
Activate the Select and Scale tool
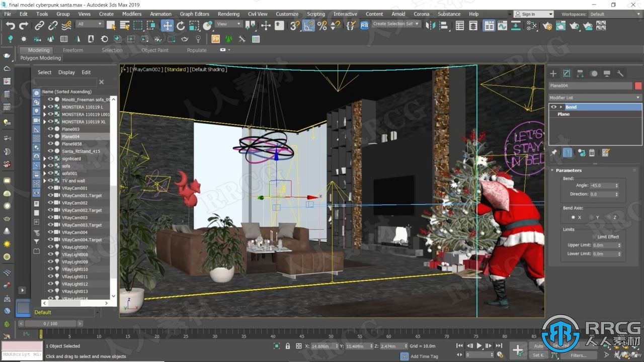pos(194,25)
